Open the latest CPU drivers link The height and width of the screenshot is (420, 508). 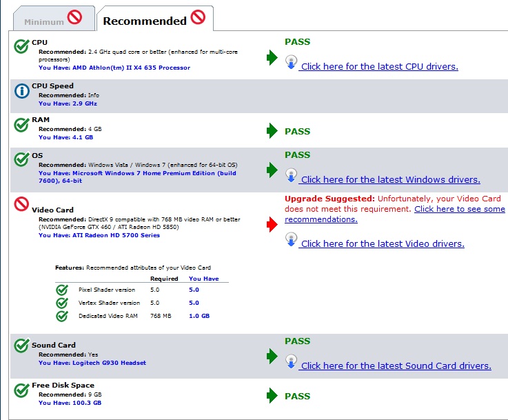(378, 66)
